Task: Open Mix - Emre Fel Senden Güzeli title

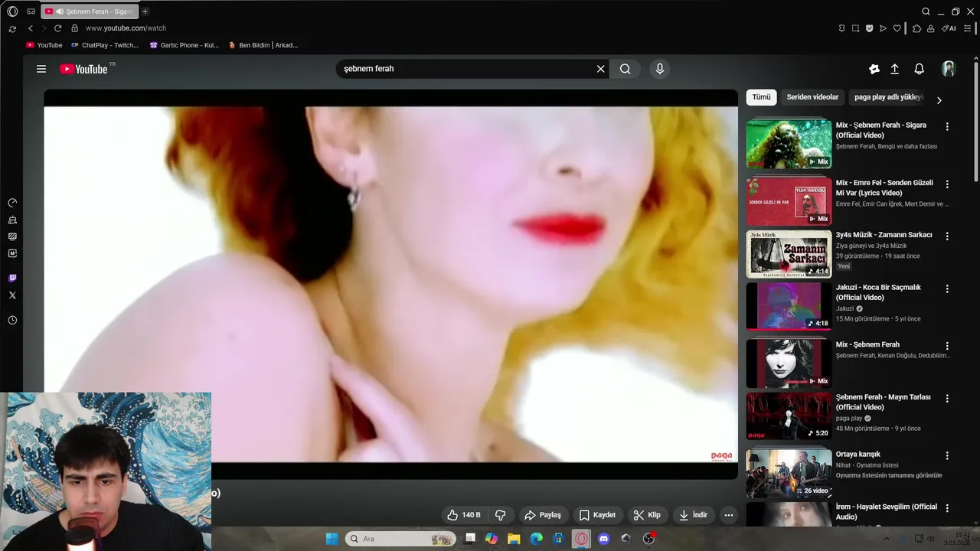Action: tap(884, 187)
